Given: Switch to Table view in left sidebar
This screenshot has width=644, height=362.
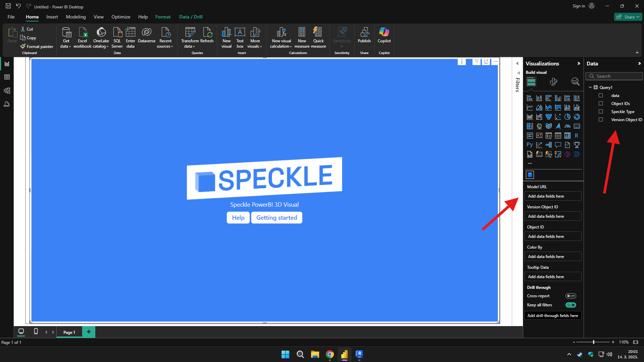Looking at the screenshot, I should click(x=7, y=77).
